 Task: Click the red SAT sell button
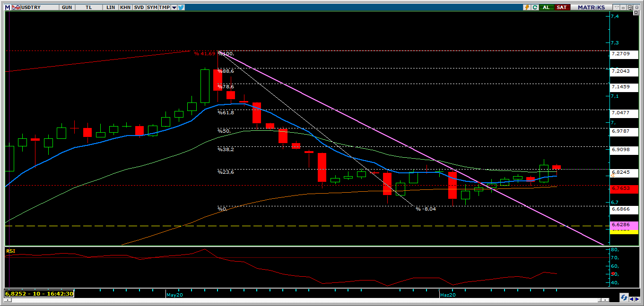(562, 7)
